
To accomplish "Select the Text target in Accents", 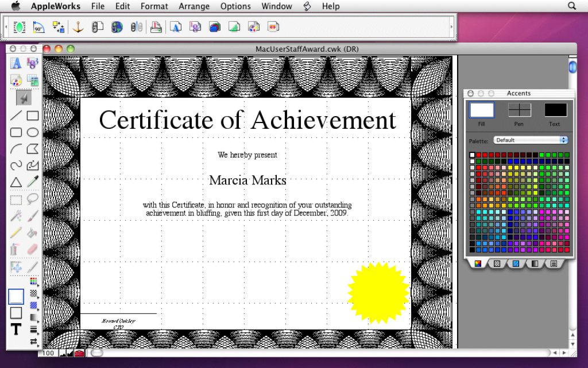I will pyautogui.click(x=555, y=110).
